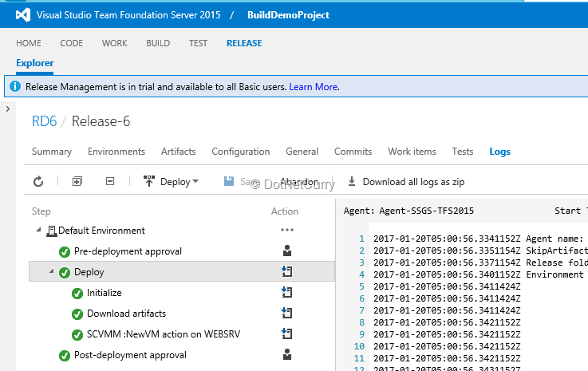
Task: Click the Release-6 title text
Action: (101, 121)
